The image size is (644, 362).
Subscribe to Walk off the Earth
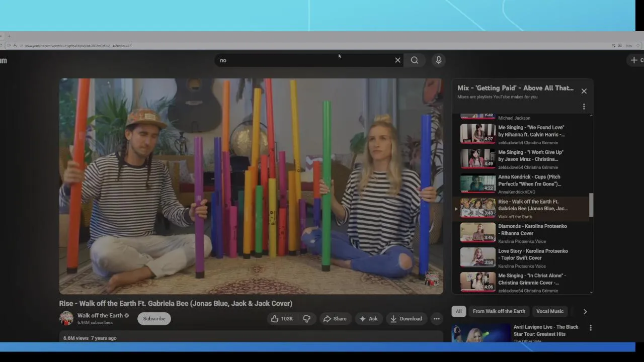pos(154,319)
